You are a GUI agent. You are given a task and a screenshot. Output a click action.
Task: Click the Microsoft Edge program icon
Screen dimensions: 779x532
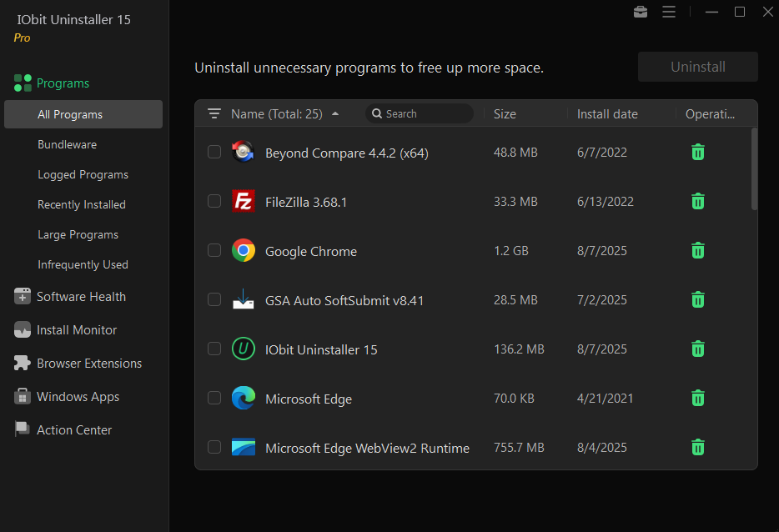244,398
